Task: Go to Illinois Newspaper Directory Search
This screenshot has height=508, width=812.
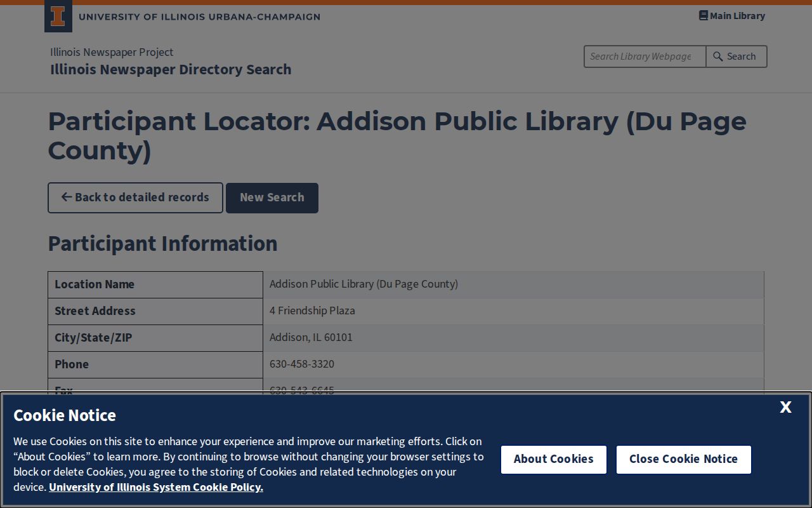Action: tap(171, 70)
